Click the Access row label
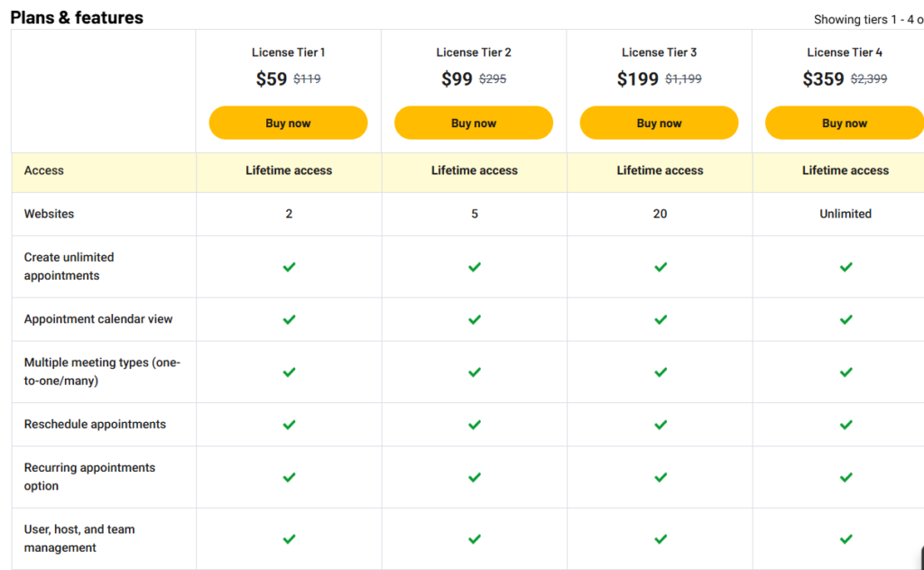Viewport: 924px width, 570px height. point(43,170)
